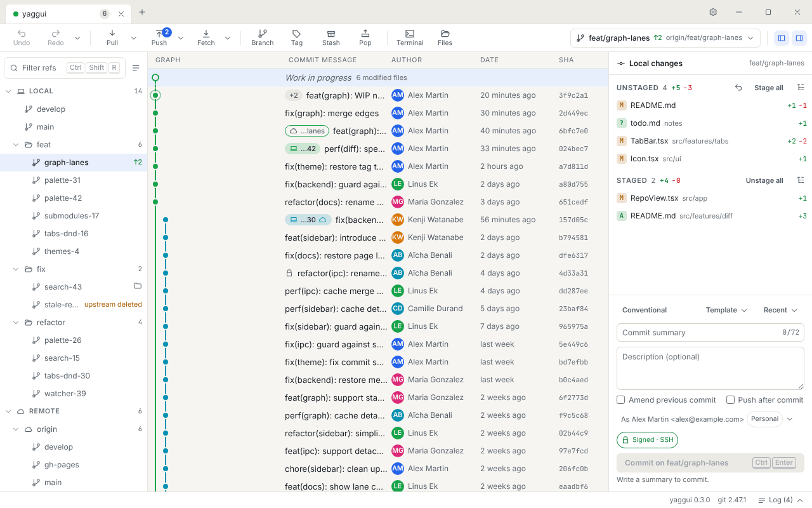This screenshot has width=812, height=508.
Task: Click Commit on feat/graph-lanes button
Action: point(710,463)
